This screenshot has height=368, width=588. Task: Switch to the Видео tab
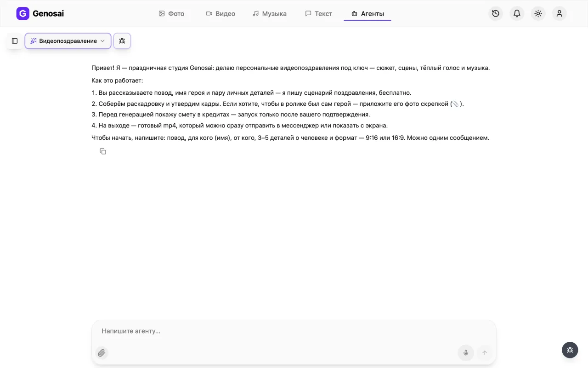click(220, 14)
